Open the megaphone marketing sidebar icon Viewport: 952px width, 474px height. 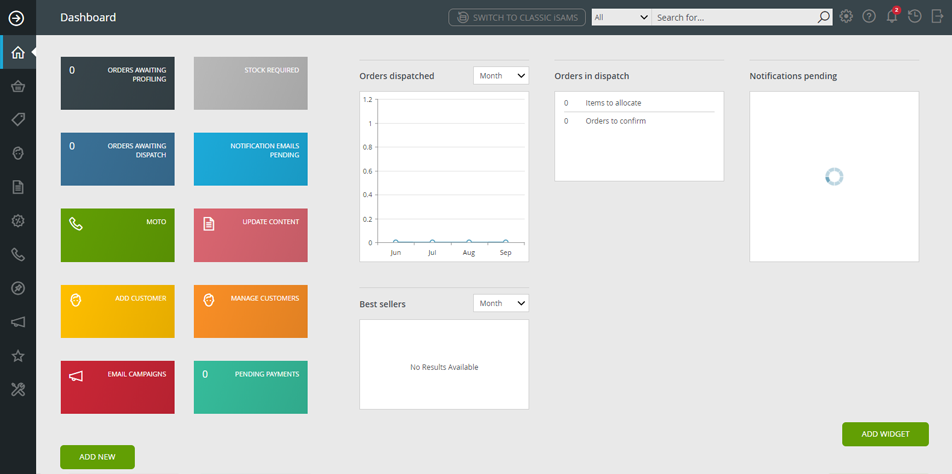[17, 322]
